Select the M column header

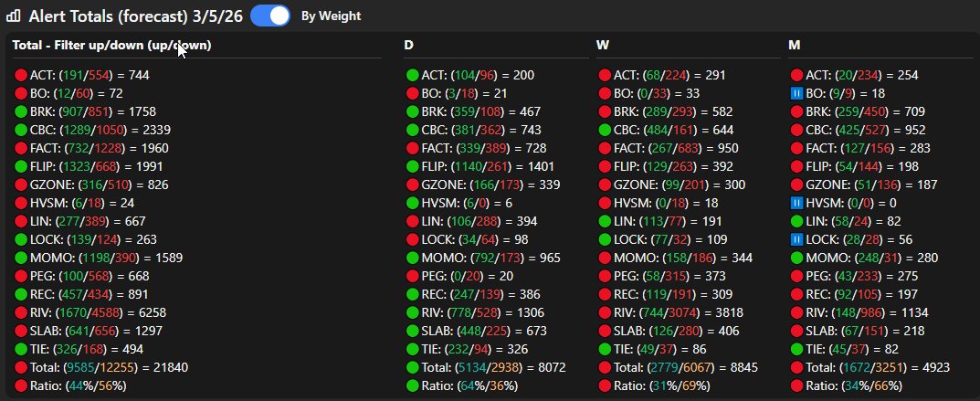[x=795, y=45]
